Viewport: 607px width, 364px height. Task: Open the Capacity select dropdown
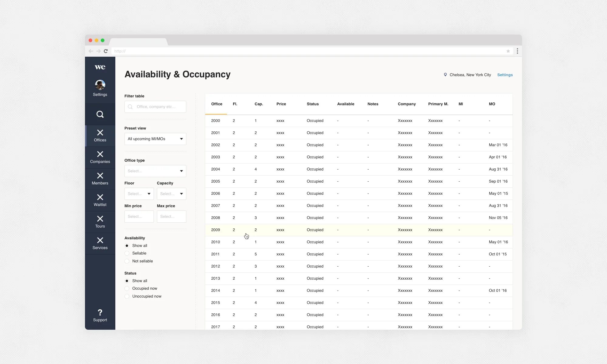(171, 194)
